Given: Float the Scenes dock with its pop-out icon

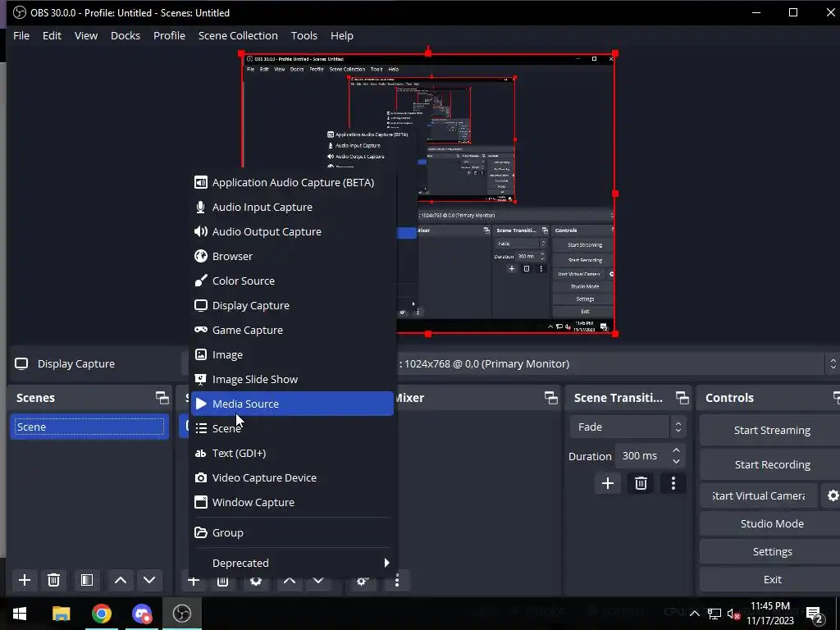Looking at the screenshot, I should (162, 398).
